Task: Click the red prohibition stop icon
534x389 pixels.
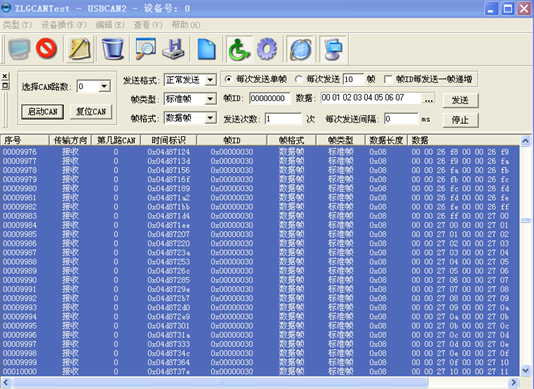Action: (x=46, y=48)
